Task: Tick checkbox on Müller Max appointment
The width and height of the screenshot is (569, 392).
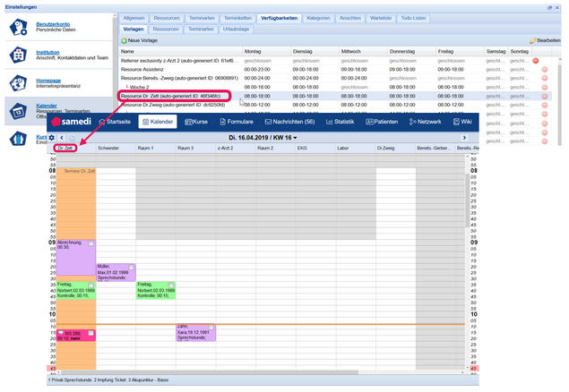Action: click(x=131, y=267)
